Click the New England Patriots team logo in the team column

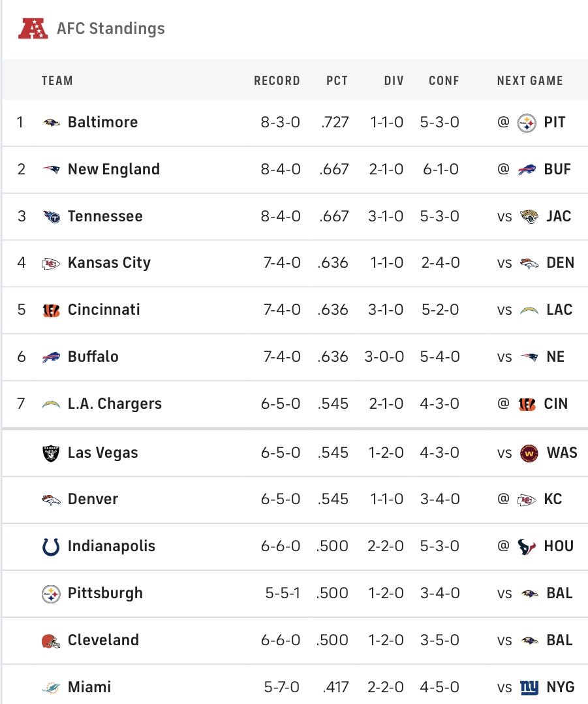point(51,169)
